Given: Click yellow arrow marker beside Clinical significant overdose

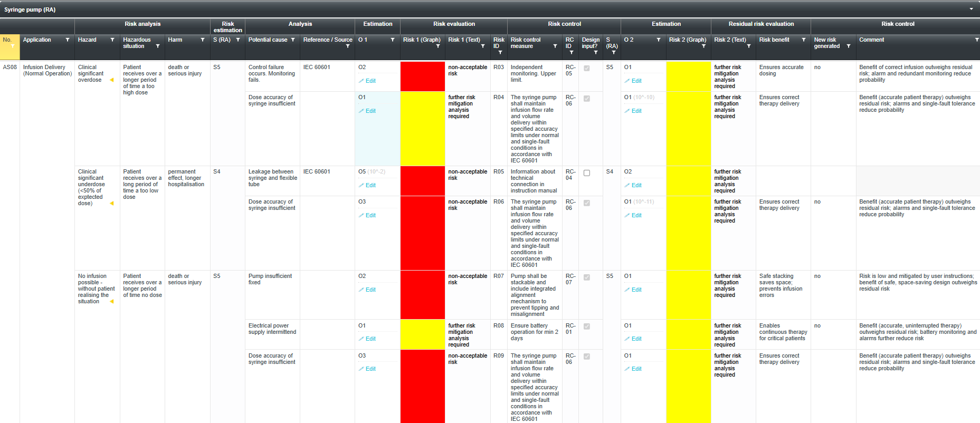Looking at the screenshot, I should 111,80.
